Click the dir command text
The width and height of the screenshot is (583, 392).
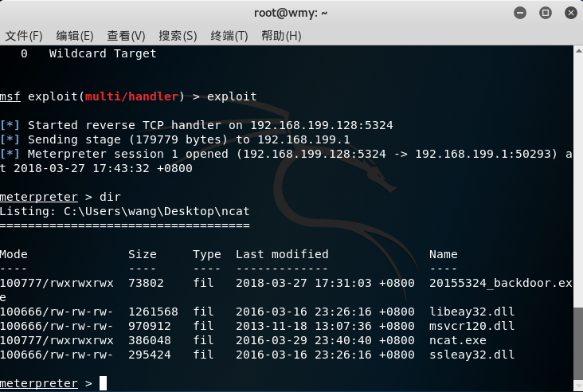pyautogui.click(x=110, y=197)
